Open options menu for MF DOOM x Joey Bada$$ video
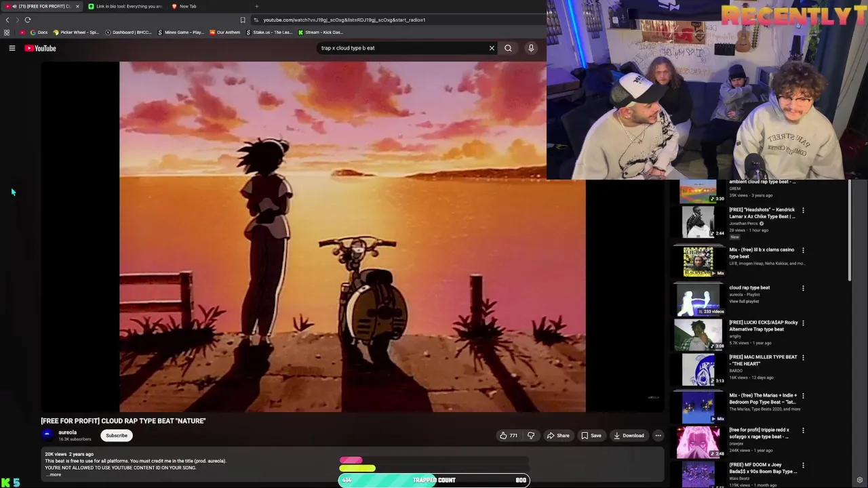 point(803,466)
